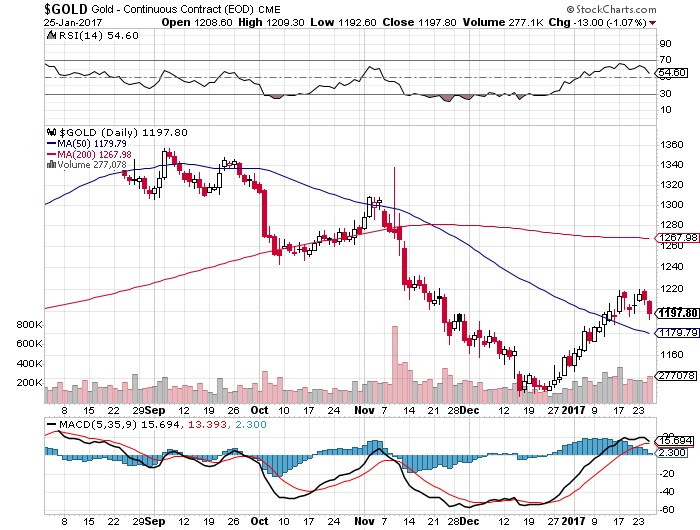This screenshot has height=530, width=700.
Task: Click the Chg -13.00 (-1.07%) value
Action: coord(597,22)
